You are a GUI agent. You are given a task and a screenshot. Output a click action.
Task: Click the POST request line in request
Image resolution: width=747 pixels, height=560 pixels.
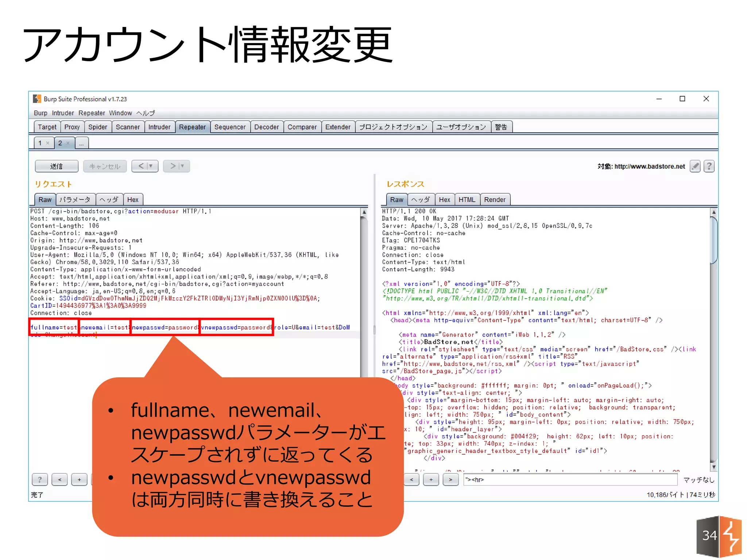pos(121,211)
